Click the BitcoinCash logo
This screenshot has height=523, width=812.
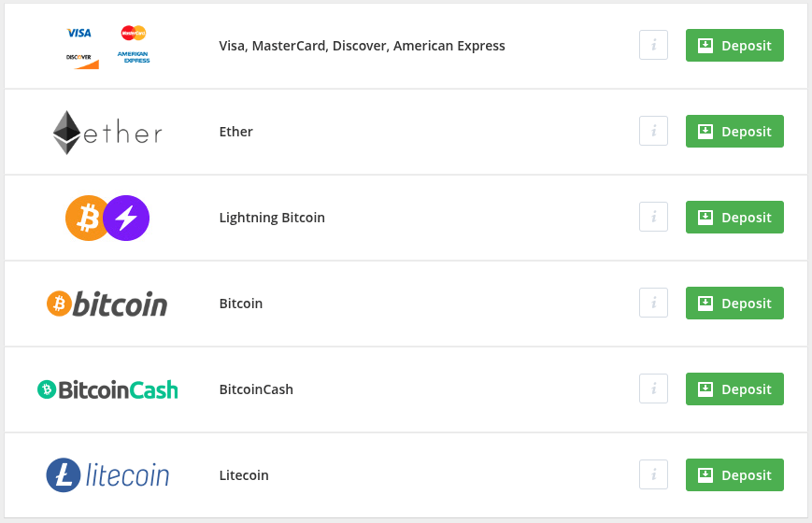point(107,389)
